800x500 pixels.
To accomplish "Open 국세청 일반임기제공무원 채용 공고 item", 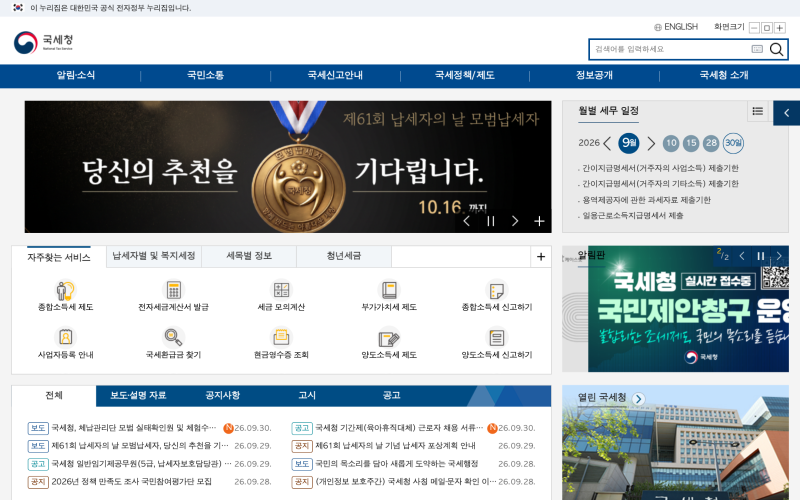I will click(141, 464).
